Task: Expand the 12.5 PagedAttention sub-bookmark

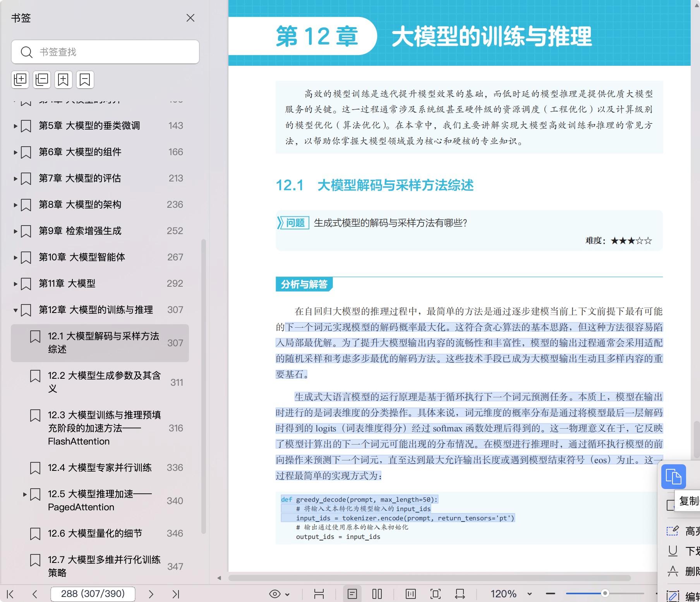Action: pyautogui.click(x=25, y=494)
